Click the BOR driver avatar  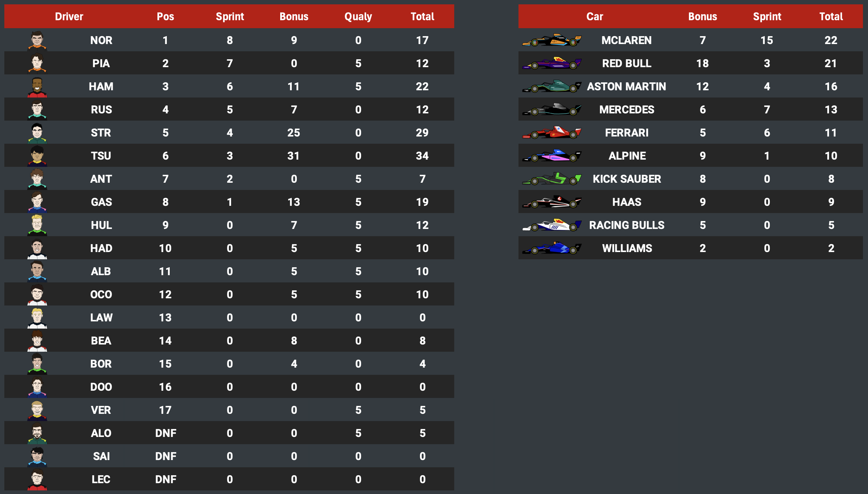(37, 364)
